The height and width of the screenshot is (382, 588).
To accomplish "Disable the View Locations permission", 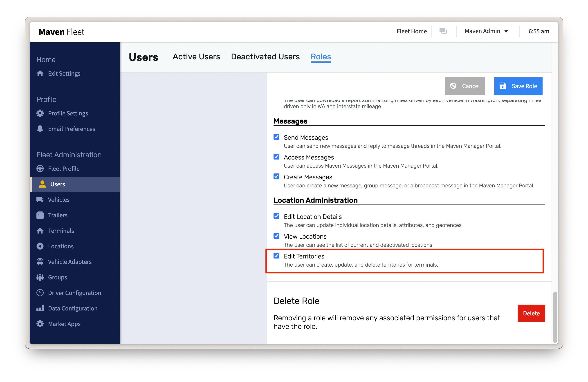I will (x=276, y=236).
